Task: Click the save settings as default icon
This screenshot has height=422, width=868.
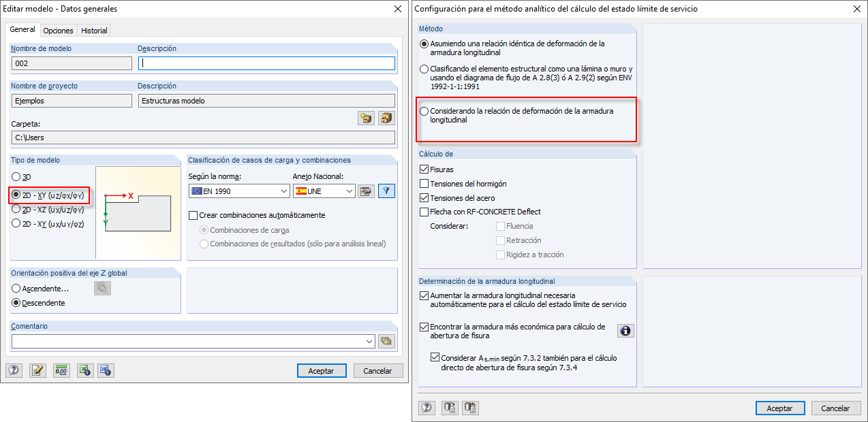Action: point(471,408)
